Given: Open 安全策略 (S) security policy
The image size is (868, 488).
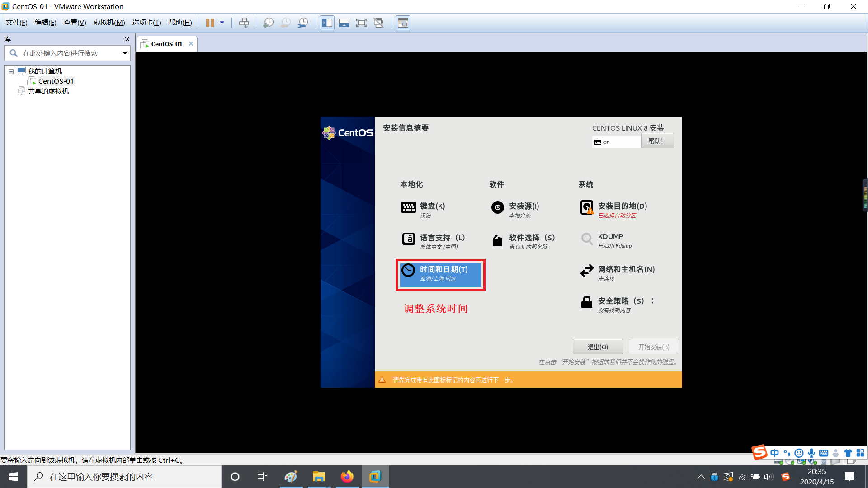Looking at the screenshot, I should pyautogui.click(x=617, y=305).
